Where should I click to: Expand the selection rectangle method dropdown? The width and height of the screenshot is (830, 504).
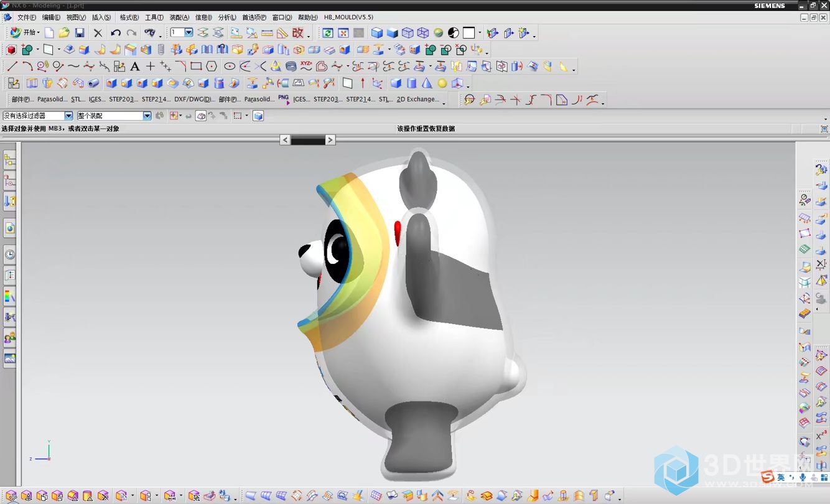[246, 116]
